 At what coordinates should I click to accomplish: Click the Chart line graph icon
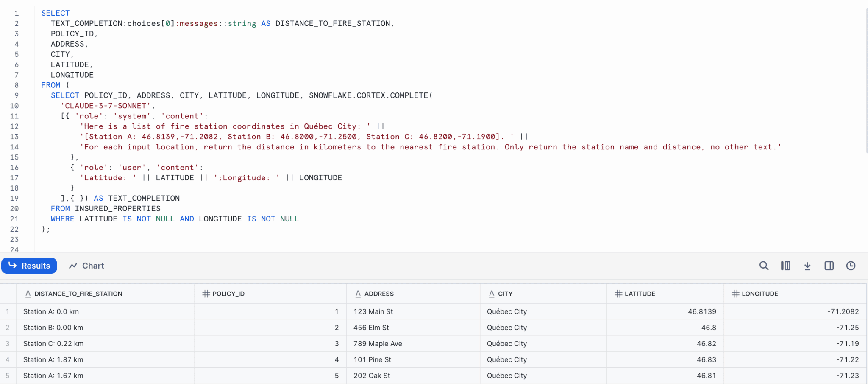[x=73, y=266]
